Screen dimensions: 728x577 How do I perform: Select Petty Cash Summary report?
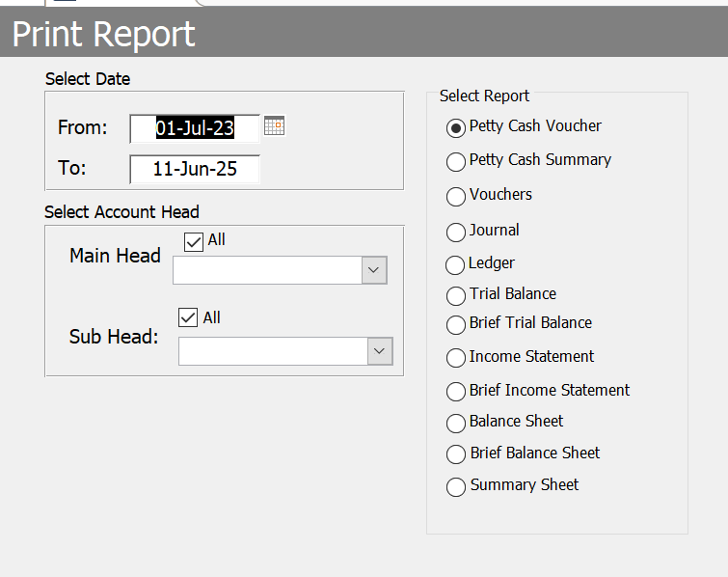(456, 162)
